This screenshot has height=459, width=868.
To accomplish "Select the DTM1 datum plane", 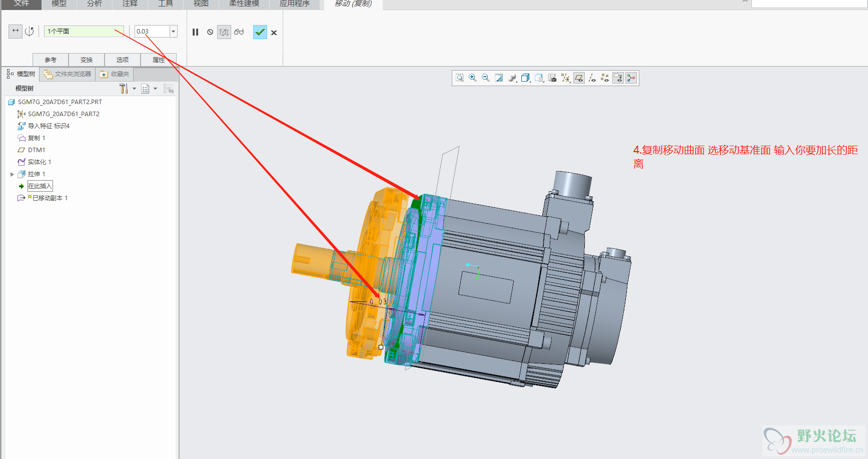I will click(x=32, y=150).
